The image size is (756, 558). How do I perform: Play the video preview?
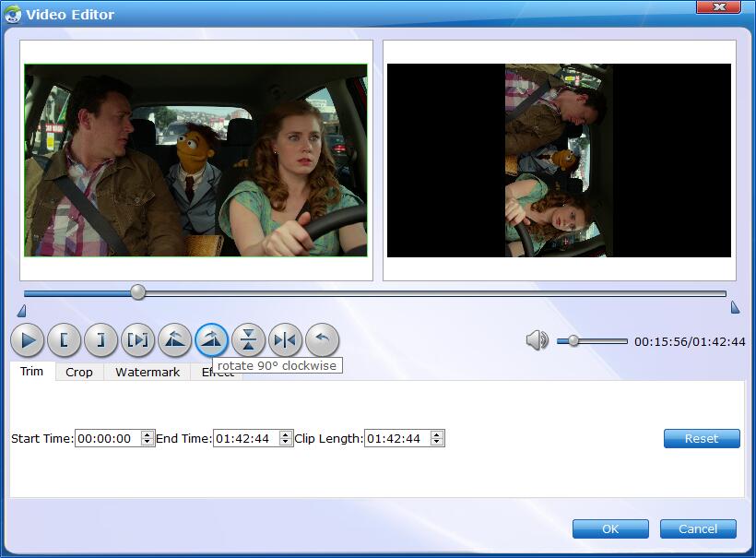(28, 340)
